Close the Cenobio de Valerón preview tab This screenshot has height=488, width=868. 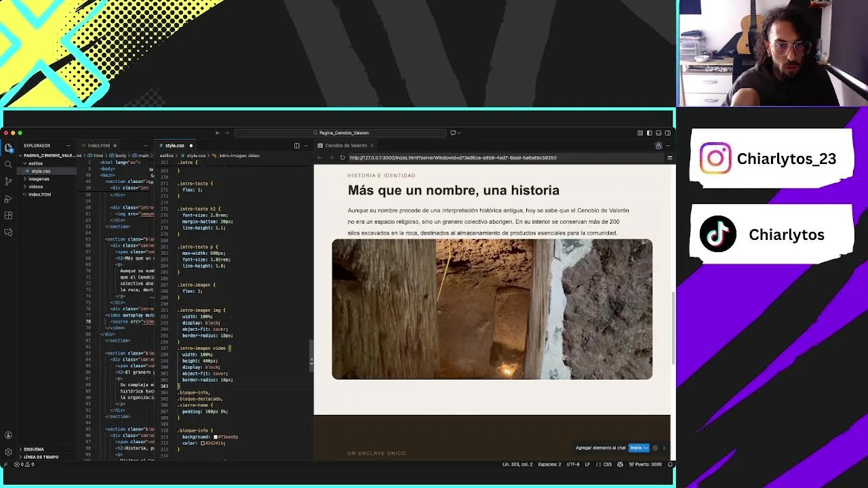pos(372,146)
